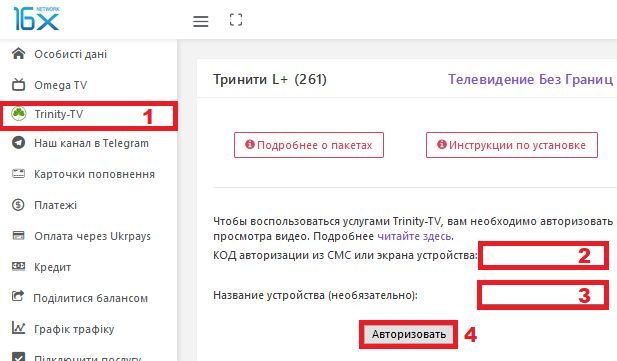Click the chart icon beside Графік трафіку

(18, 328)
